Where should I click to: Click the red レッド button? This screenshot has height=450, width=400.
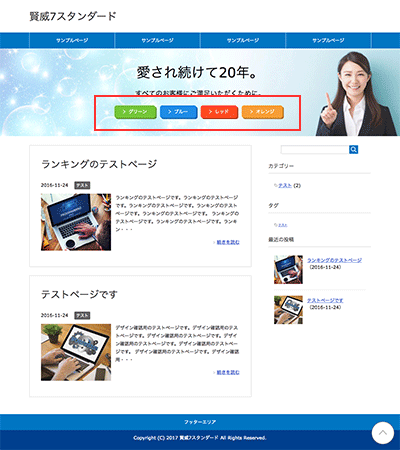click(219, 112)
